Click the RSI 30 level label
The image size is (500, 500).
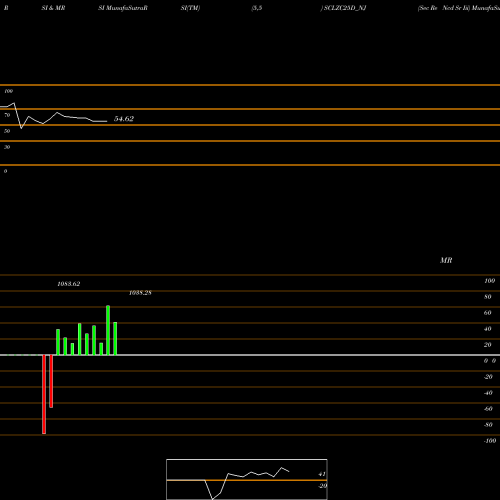pos(7,147)
